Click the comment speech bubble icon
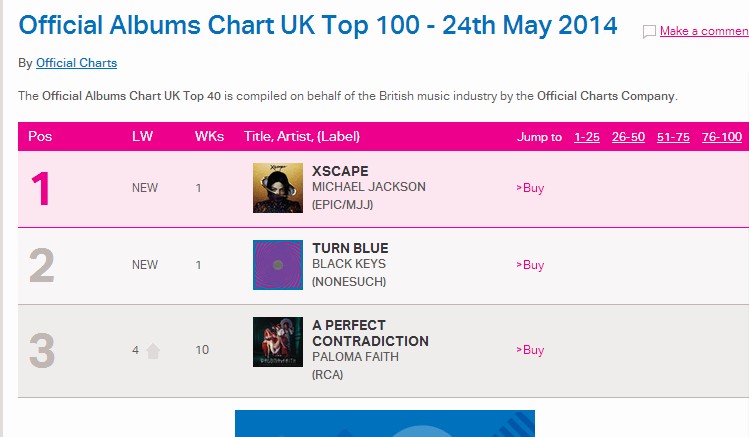 [649, 32]
